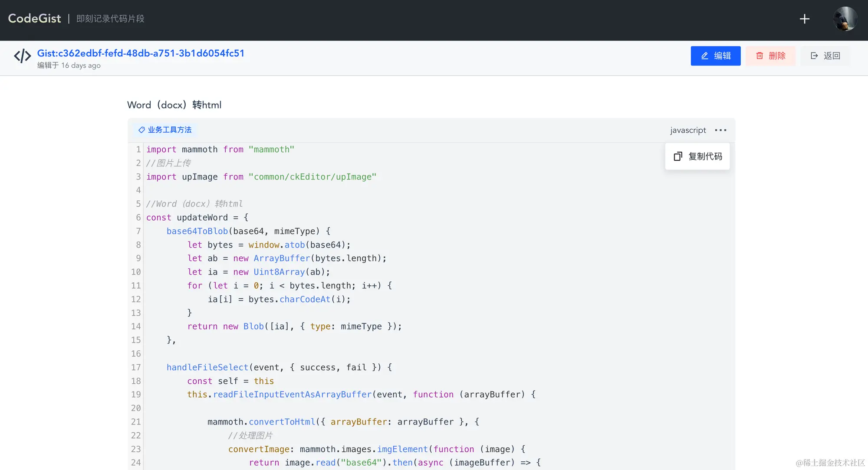
Task: Click the javascript language label
Action: click(688, 130)
